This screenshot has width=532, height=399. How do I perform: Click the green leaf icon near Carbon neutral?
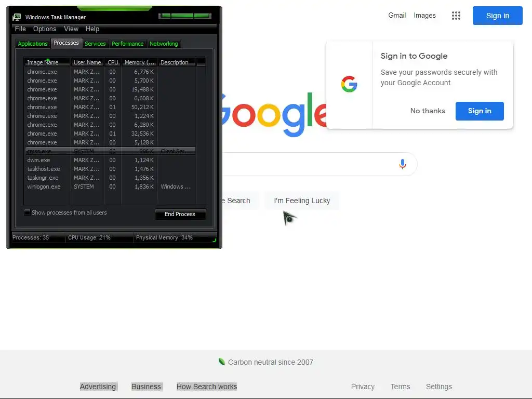click(x=221, y=362)
